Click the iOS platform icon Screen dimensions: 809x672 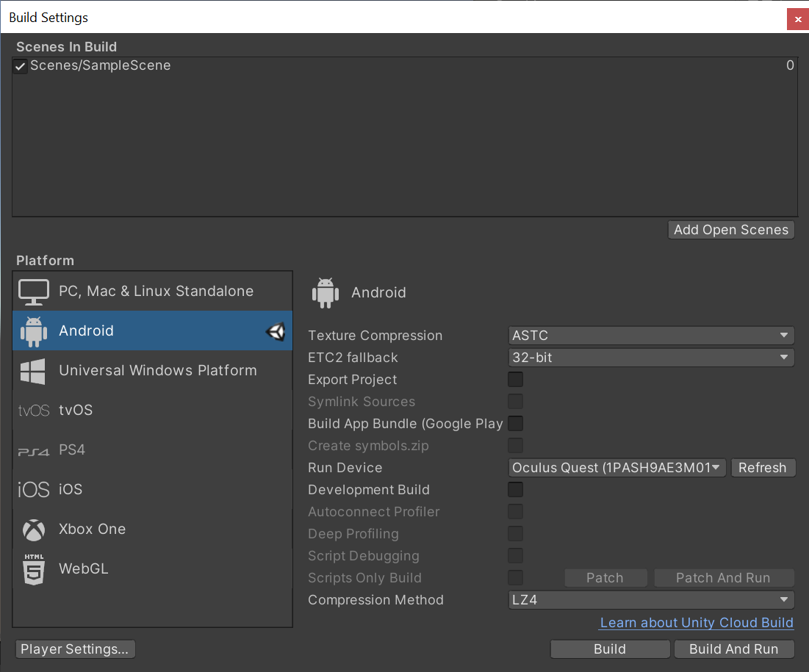pyautogui.click(x=34, y=490)
